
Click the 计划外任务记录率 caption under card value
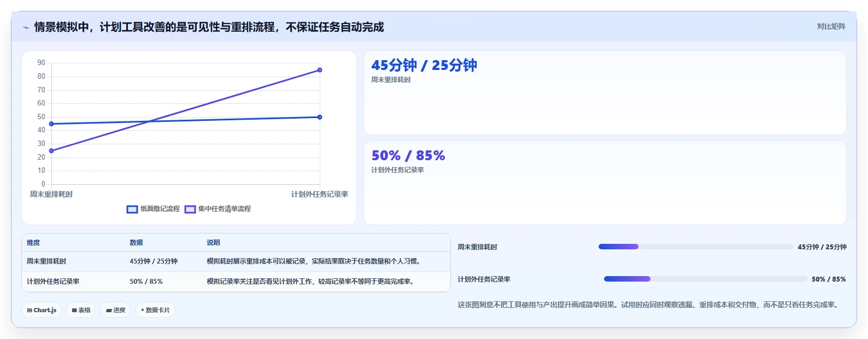click(397, 170)
